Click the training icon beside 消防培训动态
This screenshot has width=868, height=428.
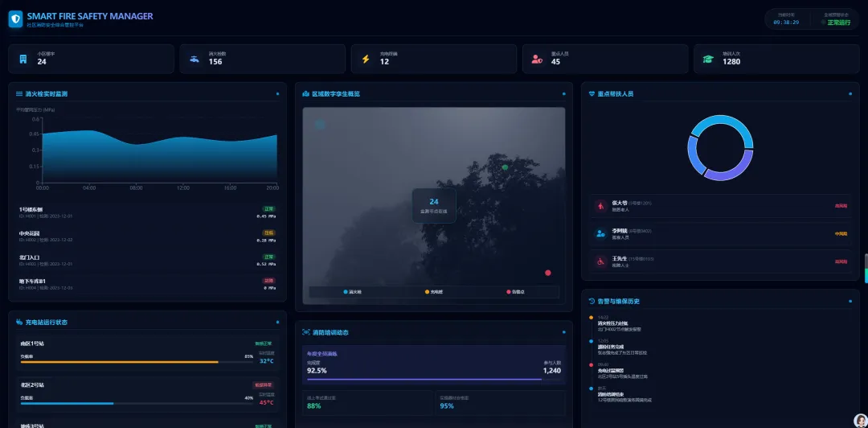(306, 332)
